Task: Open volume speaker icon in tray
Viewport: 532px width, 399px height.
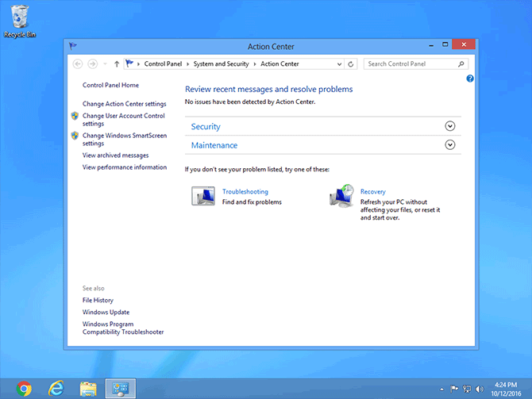Action: point(480,389)
